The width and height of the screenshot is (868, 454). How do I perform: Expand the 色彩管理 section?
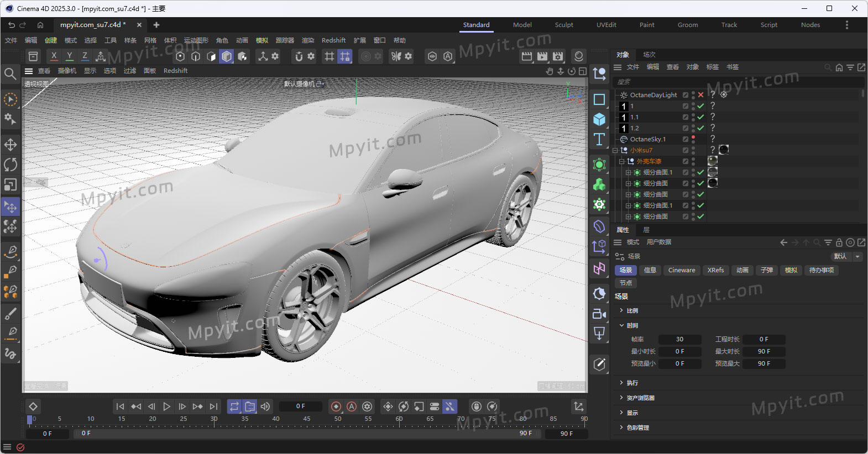[622, 427]
